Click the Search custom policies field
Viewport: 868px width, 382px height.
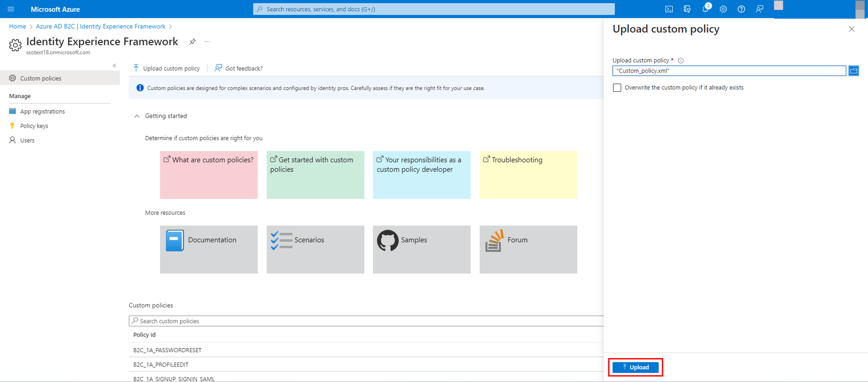tap(366, 321)
